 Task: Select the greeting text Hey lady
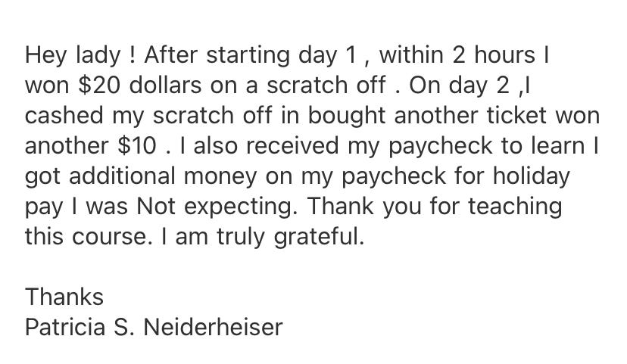pos(73,56)
